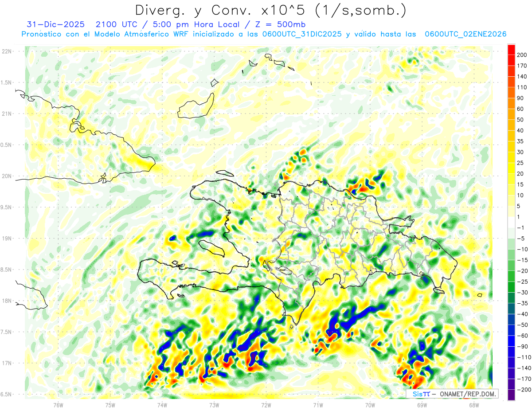
Task: Click the "21N" latitude label
Action: click(7, 114)
